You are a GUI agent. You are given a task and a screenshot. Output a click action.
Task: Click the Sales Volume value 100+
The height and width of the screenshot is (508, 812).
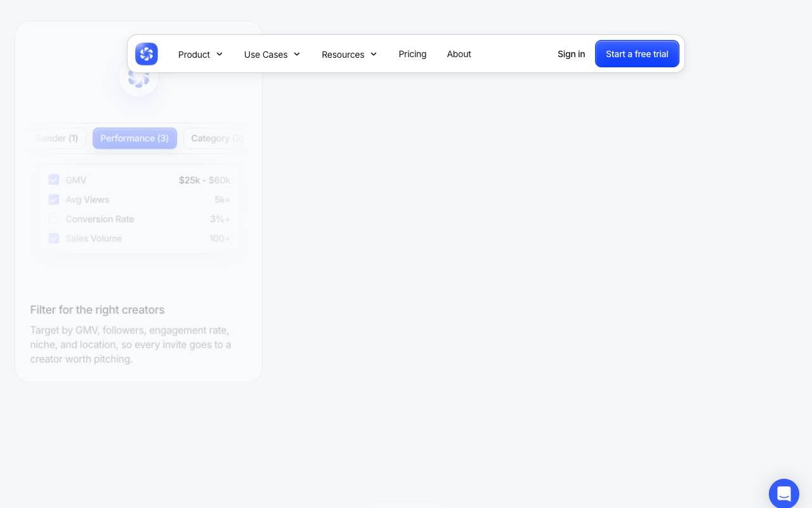[x=219, y=239]
